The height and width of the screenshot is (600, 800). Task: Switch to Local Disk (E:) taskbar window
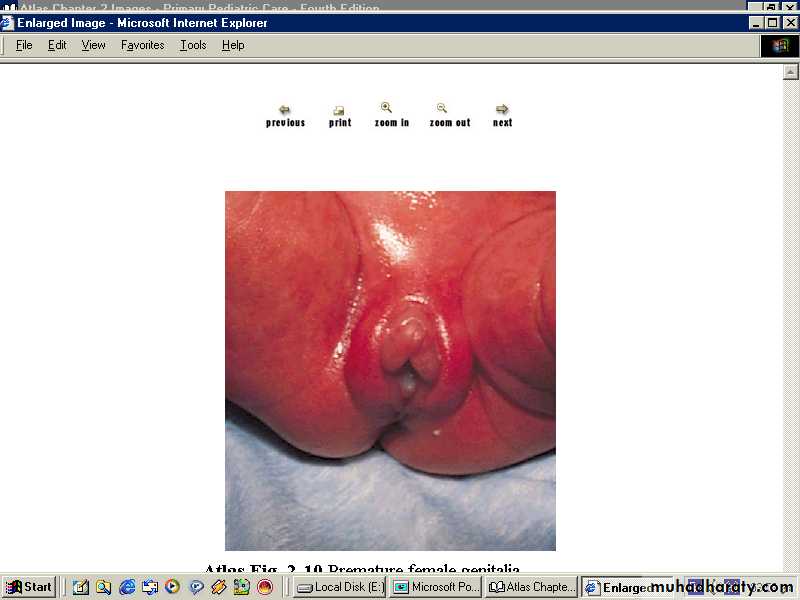coord(339,587)
